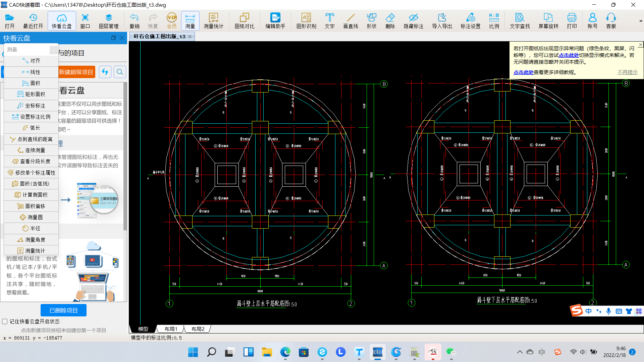Viewport: 644px width, 362px height.
Task: Toggle the 快看云盘 cloud disk panel
Action: [x=62, y=21]
